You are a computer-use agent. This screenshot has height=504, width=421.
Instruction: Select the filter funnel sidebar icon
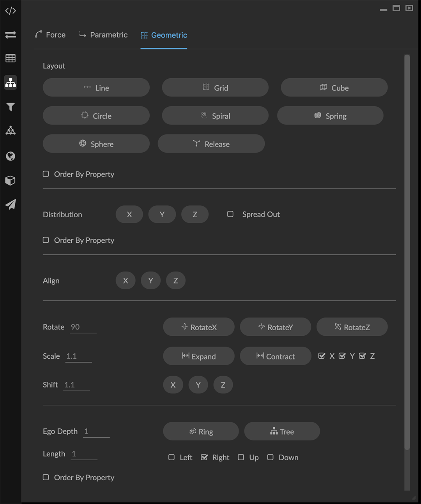coord(11,107)
